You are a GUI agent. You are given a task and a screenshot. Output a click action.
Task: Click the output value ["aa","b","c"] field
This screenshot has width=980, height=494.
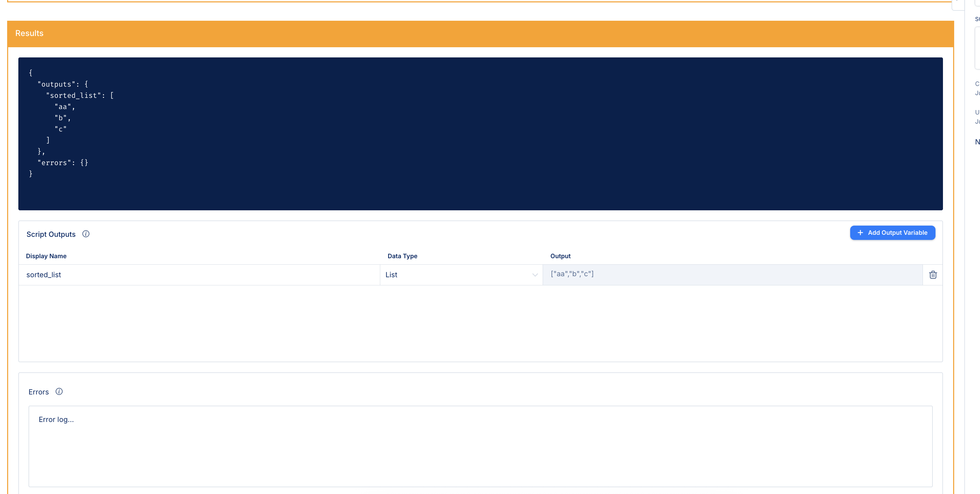[732, 275]
